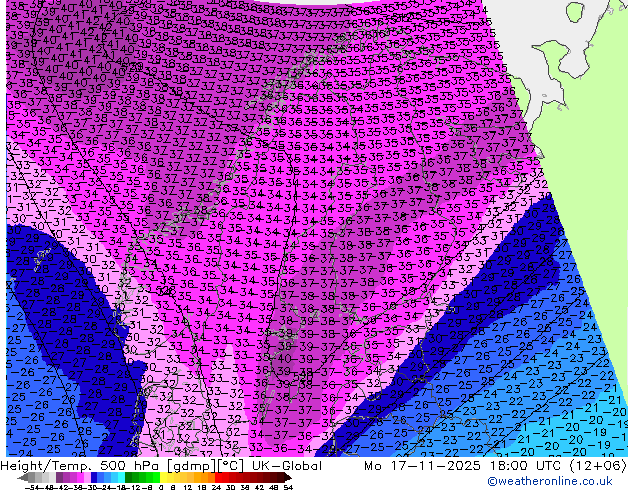Select the 'UK-Global' model label
This screenshot has width=634, height=490.
pos(287,466)
